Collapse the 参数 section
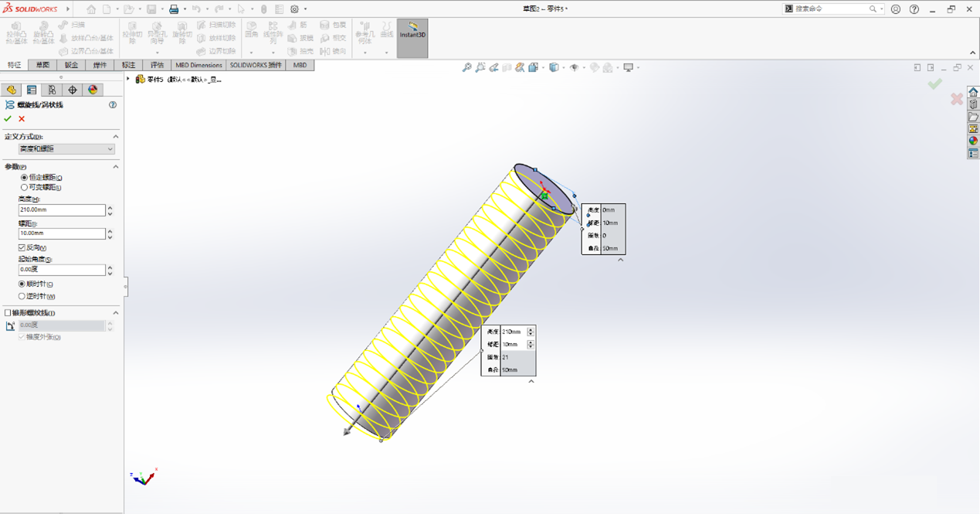 click(x=117, y=165)
